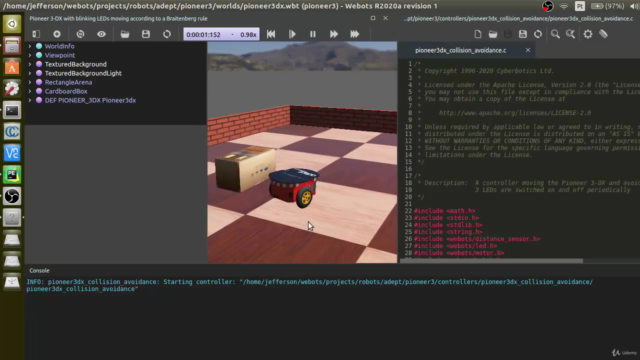Open OBS Studio from launcher

pyautogui.click(x=12, y=196)
